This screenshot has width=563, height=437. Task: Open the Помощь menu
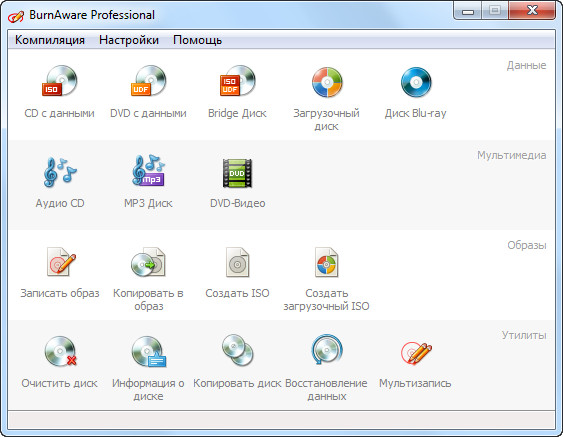point(197,40)
